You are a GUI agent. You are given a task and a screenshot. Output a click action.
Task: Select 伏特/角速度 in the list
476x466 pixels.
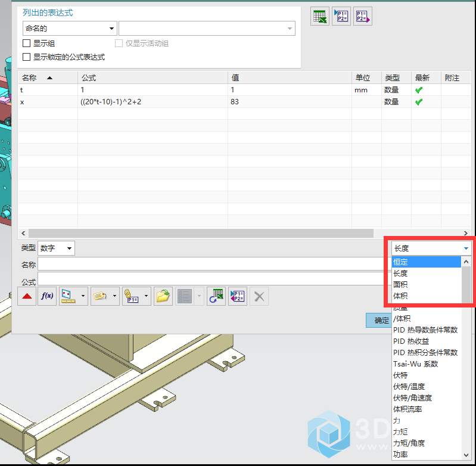427,397
